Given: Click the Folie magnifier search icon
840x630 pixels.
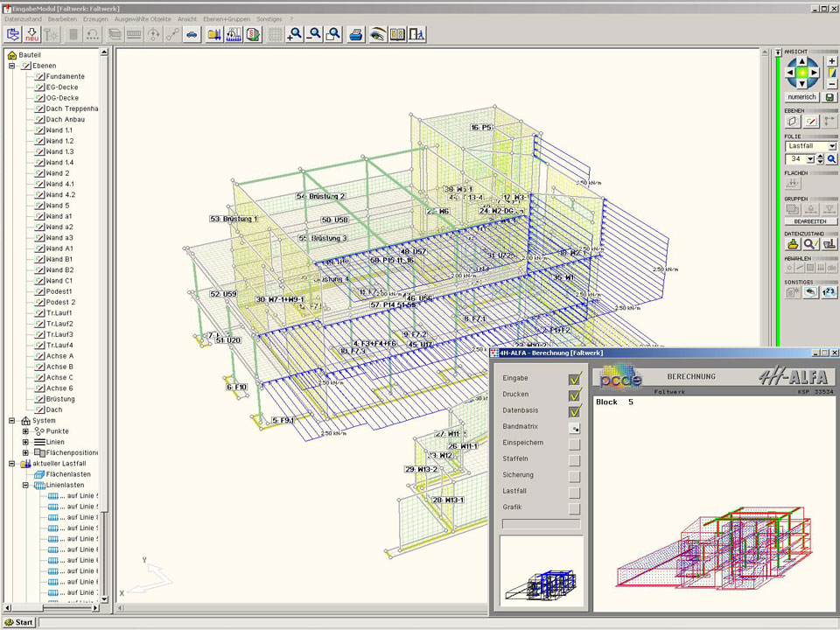Looking at the screenshot, I should click(831, 159).
